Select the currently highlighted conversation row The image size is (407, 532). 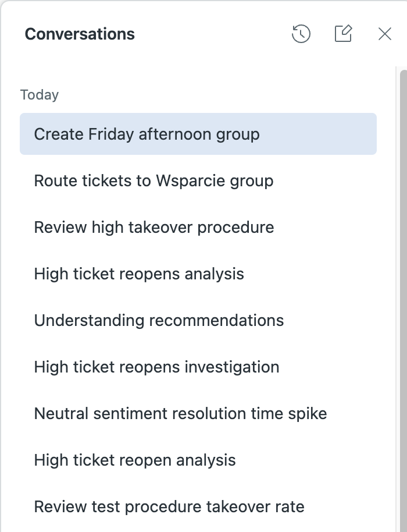198,134
